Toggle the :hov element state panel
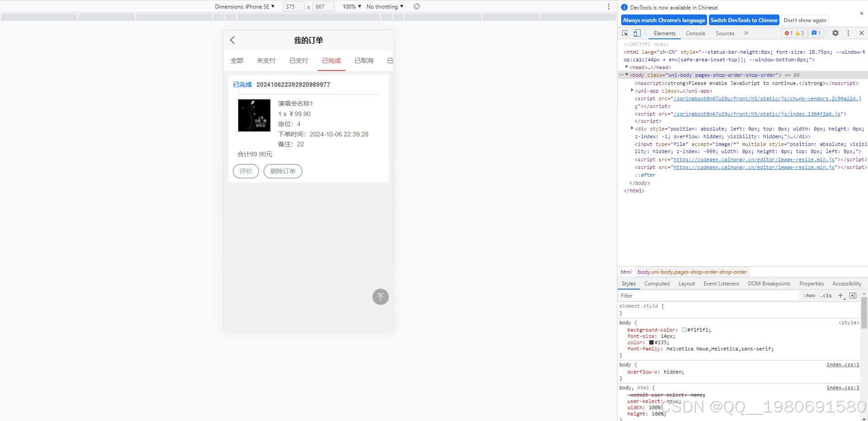Screen dimensions: 868x421 [809, 295]
